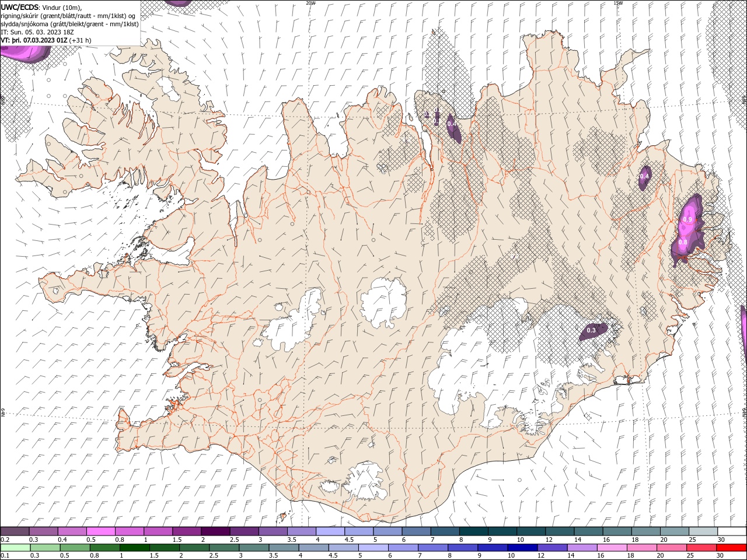747x560 pixels.
Task: Click the 20W longitude label at top
Action: [310, 3]
